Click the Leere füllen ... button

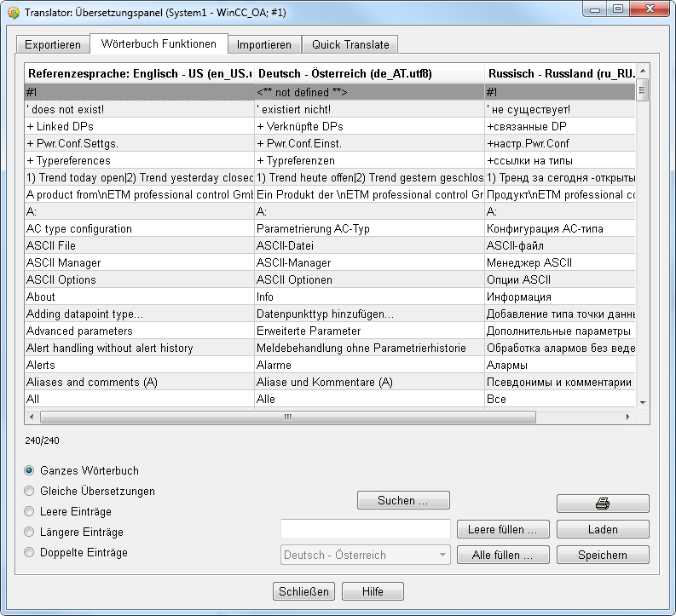tap(503, 529)
